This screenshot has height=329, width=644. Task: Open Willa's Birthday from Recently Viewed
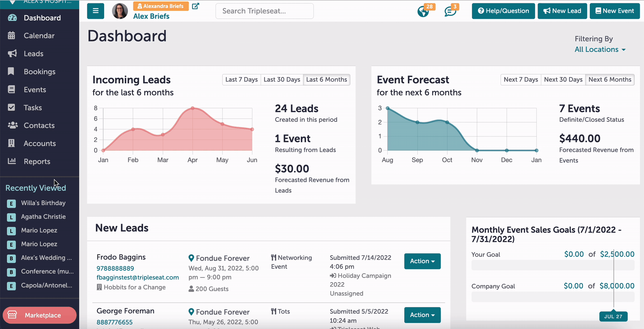tap(43, 203)
